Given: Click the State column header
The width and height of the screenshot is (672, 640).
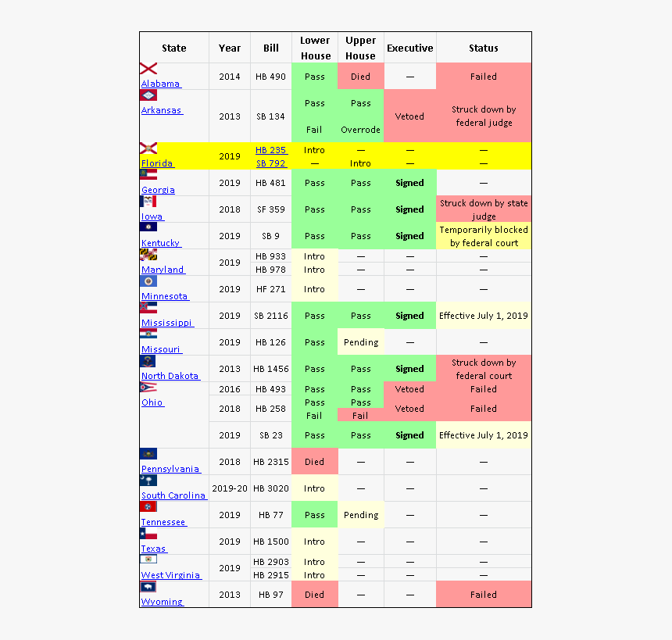Looking at the screenshot, I should coord(174,48).
